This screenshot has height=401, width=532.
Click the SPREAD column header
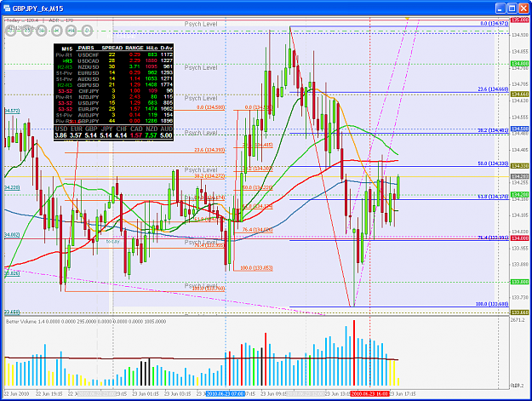click(x=112, y=48)
